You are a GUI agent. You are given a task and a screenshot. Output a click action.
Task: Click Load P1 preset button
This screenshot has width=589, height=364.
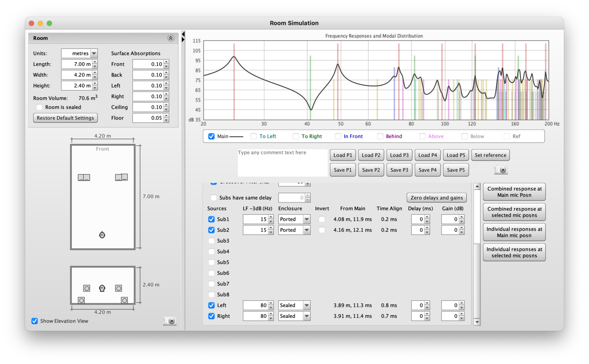click(342, 155)
